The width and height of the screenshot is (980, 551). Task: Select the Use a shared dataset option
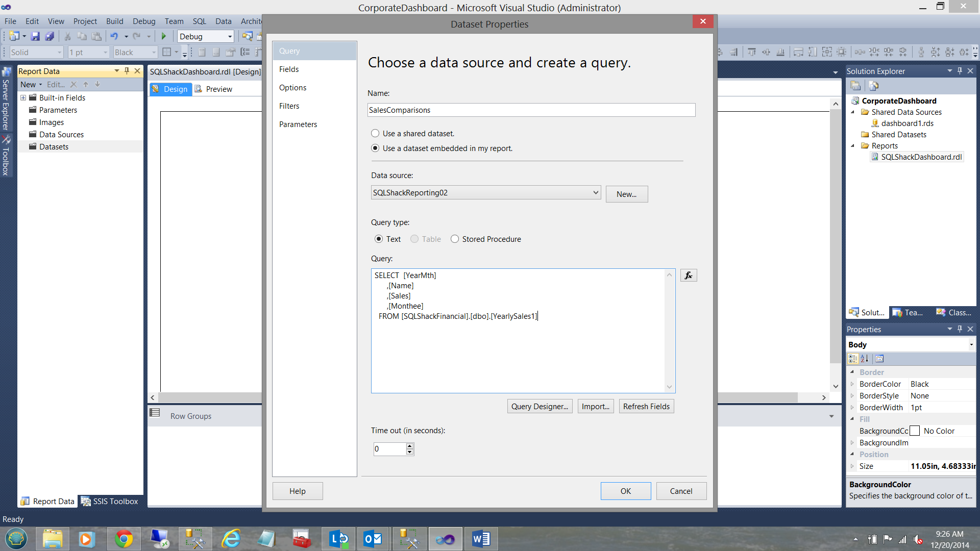375,133
